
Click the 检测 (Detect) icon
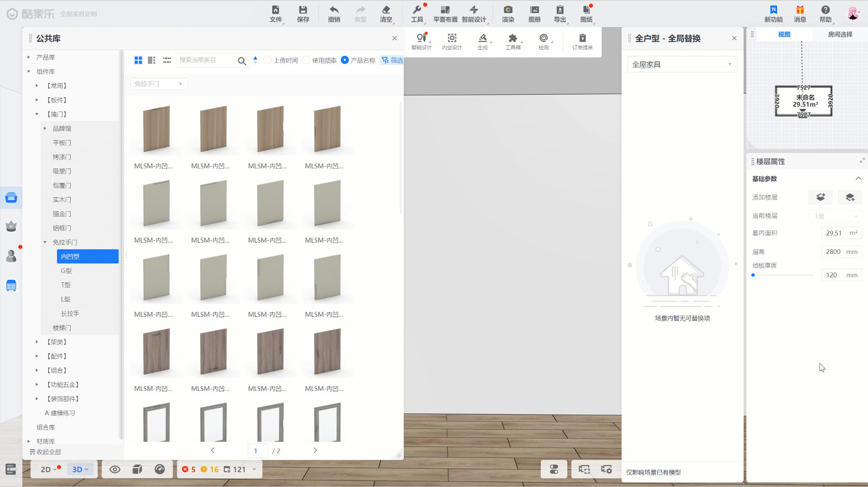pos(543,38)
